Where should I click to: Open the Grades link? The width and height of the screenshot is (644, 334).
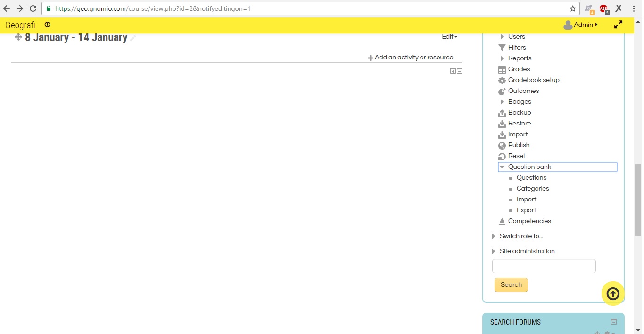[x=519, y=69]
